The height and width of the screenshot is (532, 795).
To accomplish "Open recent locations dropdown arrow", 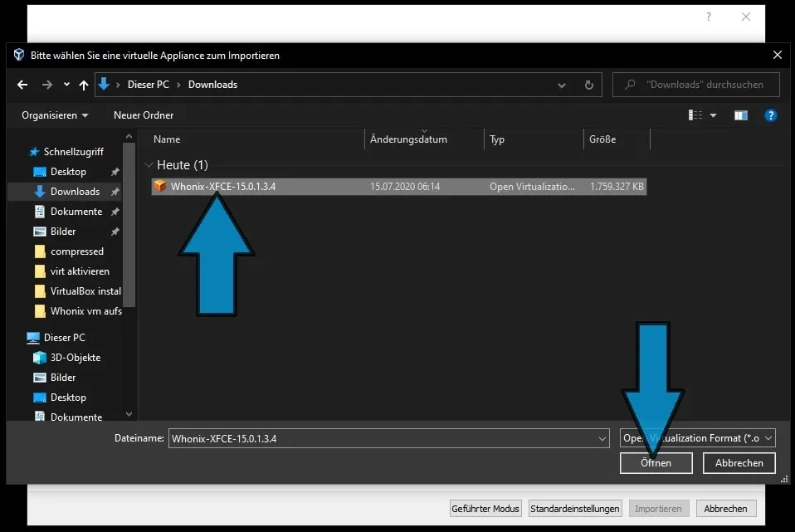I will click(x=66, y=85).
